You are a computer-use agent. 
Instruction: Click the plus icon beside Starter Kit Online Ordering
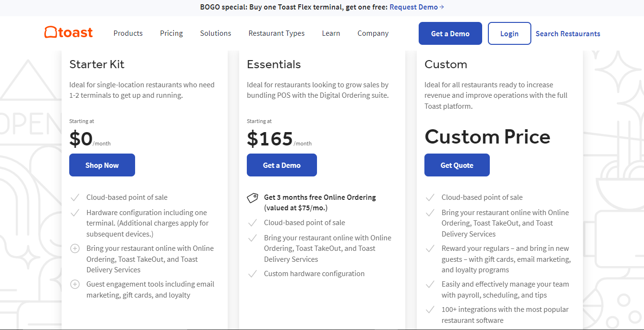coord(75,248)
